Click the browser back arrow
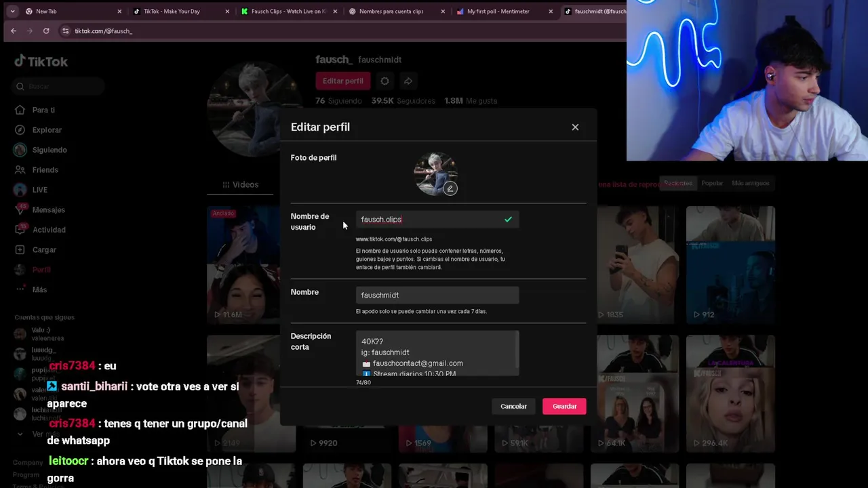 point(14,30)
